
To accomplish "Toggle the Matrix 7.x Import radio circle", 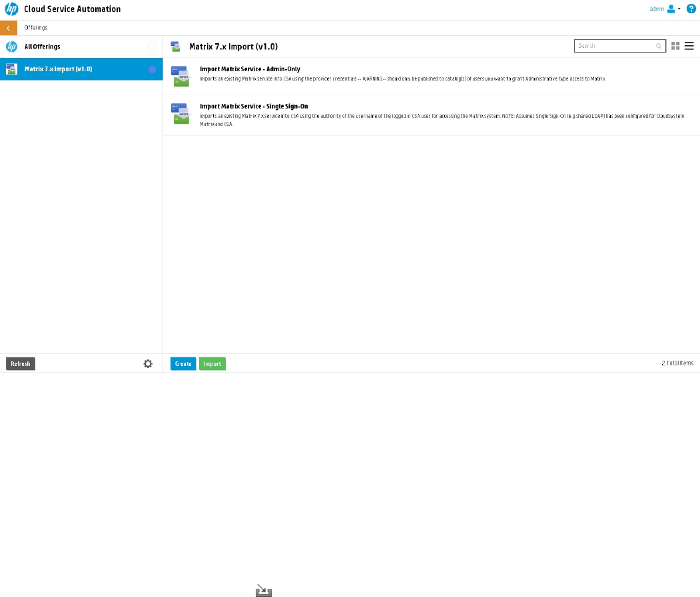I will [x=152, y=69].
